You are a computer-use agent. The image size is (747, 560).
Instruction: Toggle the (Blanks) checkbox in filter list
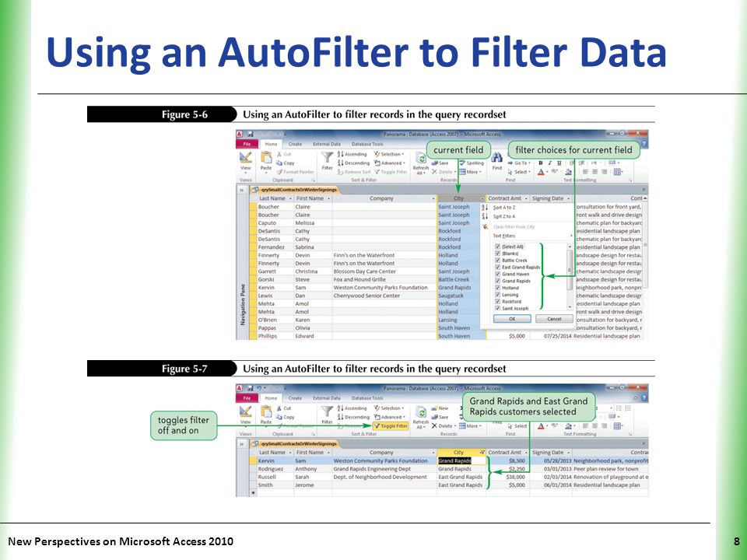pyautogui.click(x=497, y=254)
